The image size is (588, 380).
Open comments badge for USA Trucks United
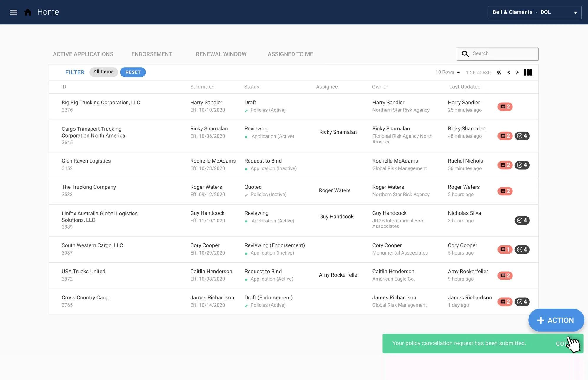click(505, 276)
